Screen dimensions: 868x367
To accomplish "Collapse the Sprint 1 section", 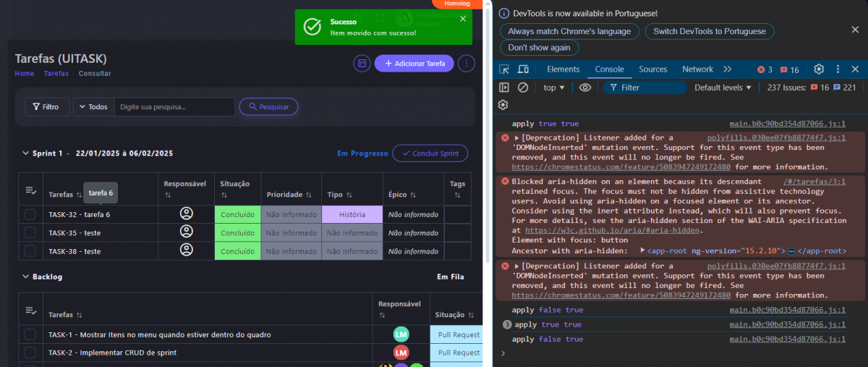I will [x=25, y=153].
